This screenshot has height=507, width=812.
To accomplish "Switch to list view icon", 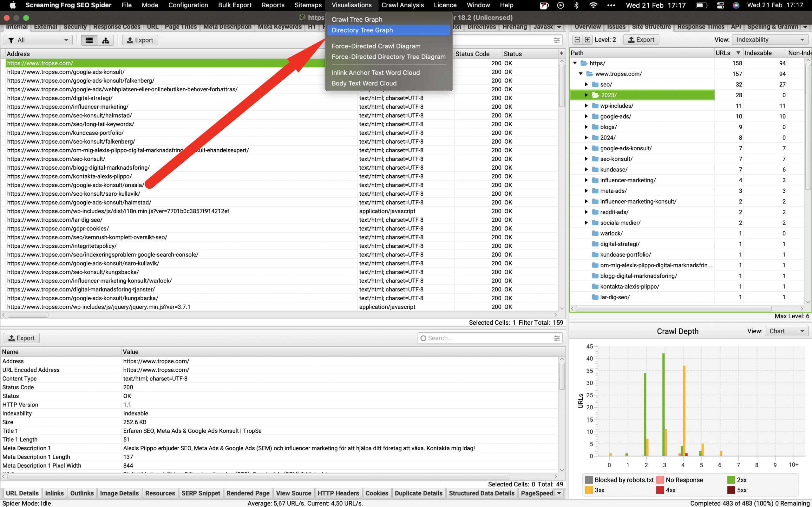I will click(x=89, y=40).
